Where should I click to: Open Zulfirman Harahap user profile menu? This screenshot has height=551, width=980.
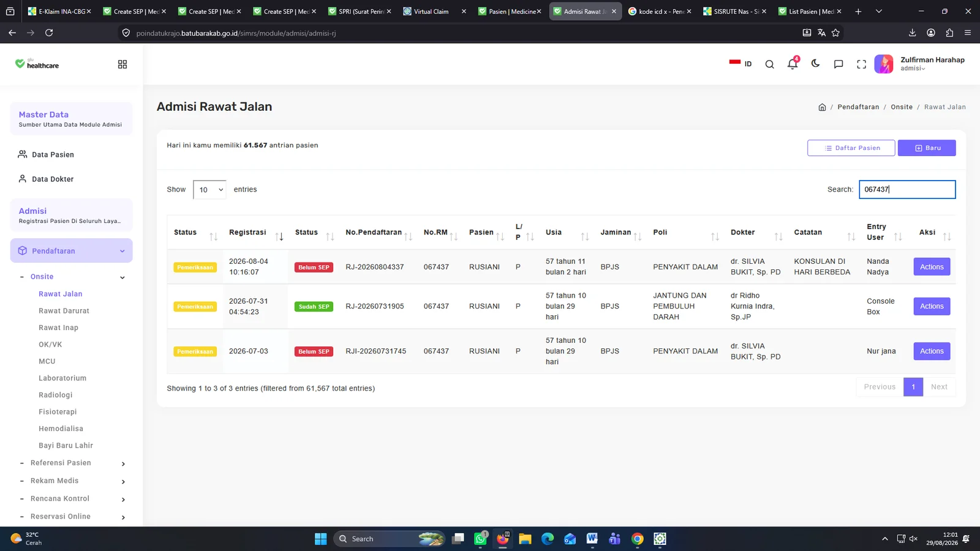(x=919, y=64)
